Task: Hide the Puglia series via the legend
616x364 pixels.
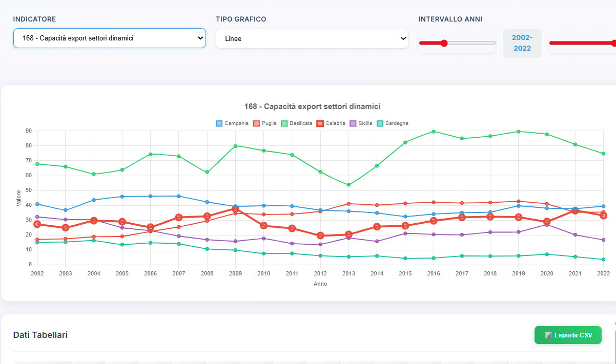Action: (x=265, y=123)
